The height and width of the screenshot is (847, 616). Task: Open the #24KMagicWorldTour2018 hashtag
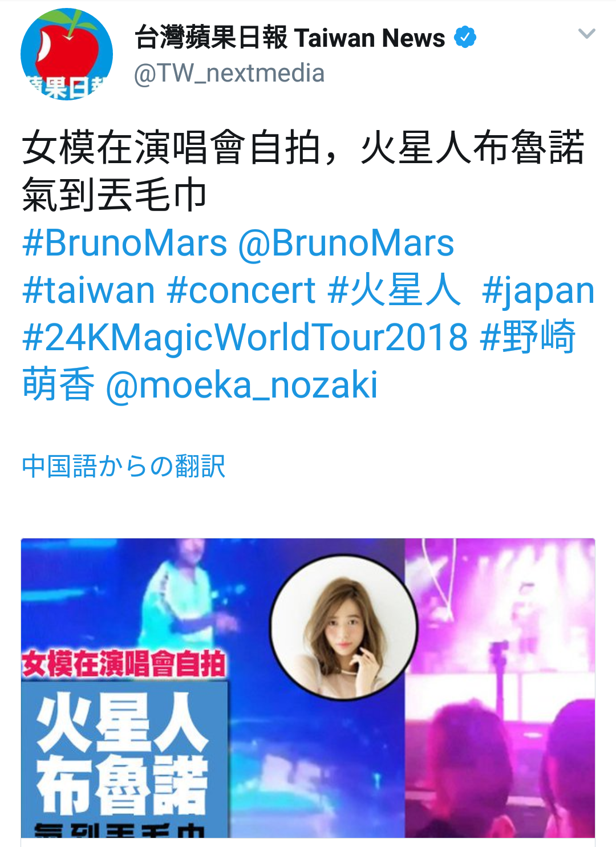pyautogui.click(x=245, y=338)
